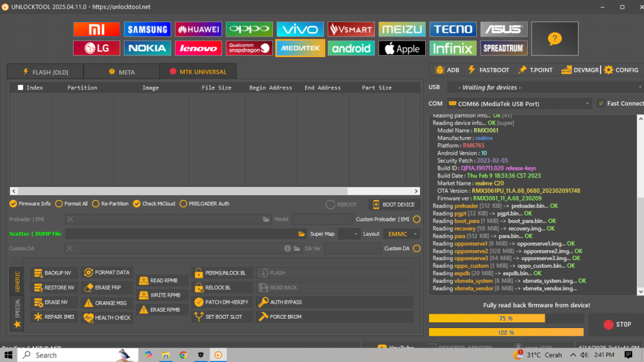Select the MTK UNIVERSAL tab
Viewport: 644px width, 362px height.
[198, 72]
